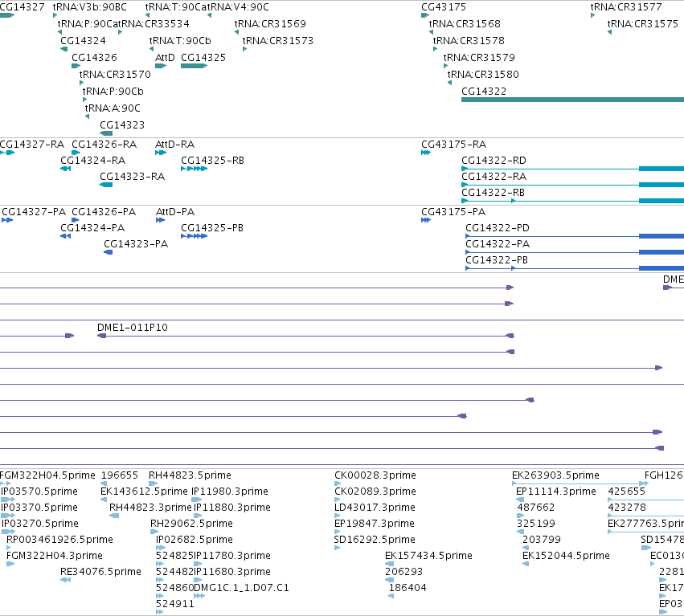The height and width of the screenshot is (616, 684).
Task: Select transcript AttD-RA
Action: (161, 153)
